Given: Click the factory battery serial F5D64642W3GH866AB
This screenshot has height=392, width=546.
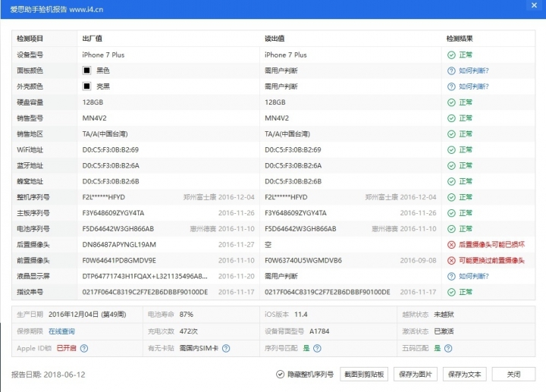Looking at the screenshot, I should tap(118, 229).
